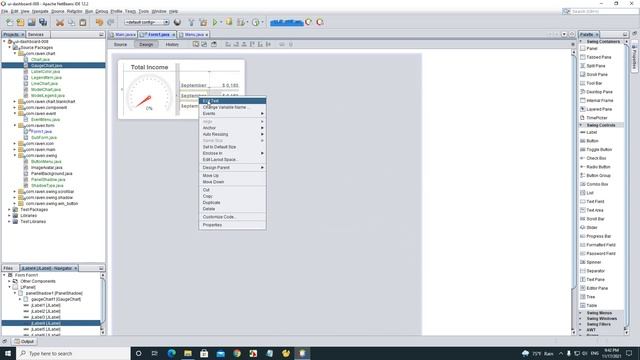The width and height of the screenshot is (640, 360).
Task: Expand the com.raven.component package node
Action: pyautogui.click(x=15, y=107)
